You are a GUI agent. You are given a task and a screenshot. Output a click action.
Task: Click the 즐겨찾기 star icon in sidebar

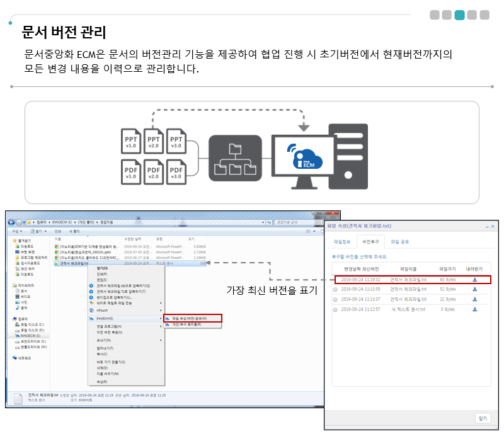coord(14,241)
